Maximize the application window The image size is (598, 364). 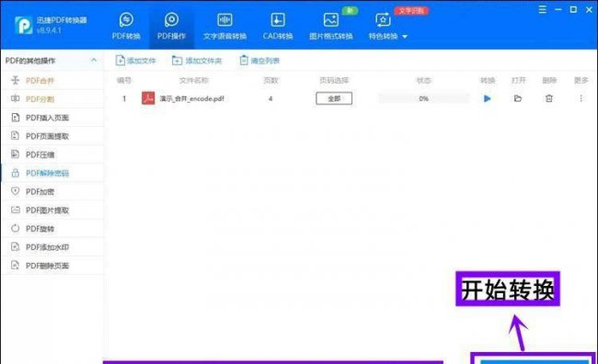pos(573,9)
